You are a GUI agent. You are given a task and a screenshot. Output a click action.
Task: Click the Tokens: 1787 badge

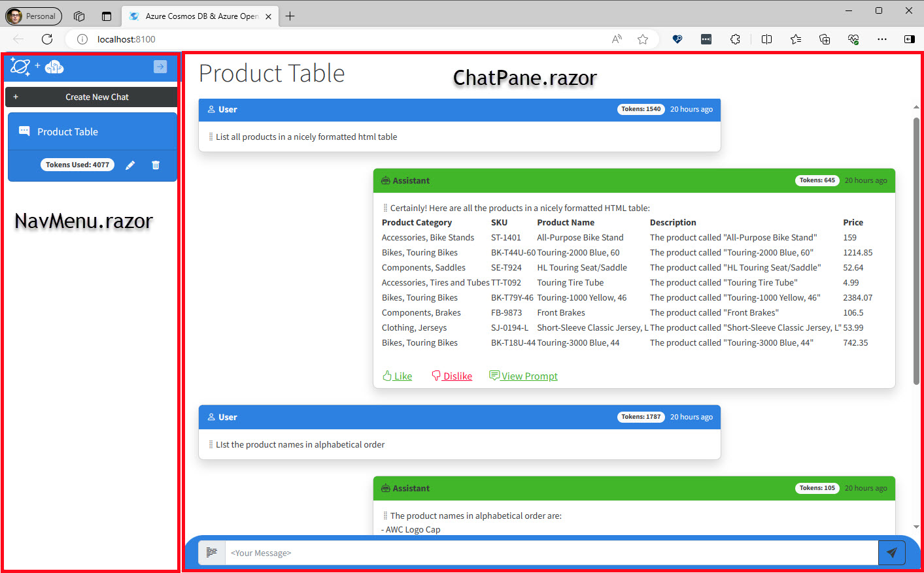(x=641, y=417)
